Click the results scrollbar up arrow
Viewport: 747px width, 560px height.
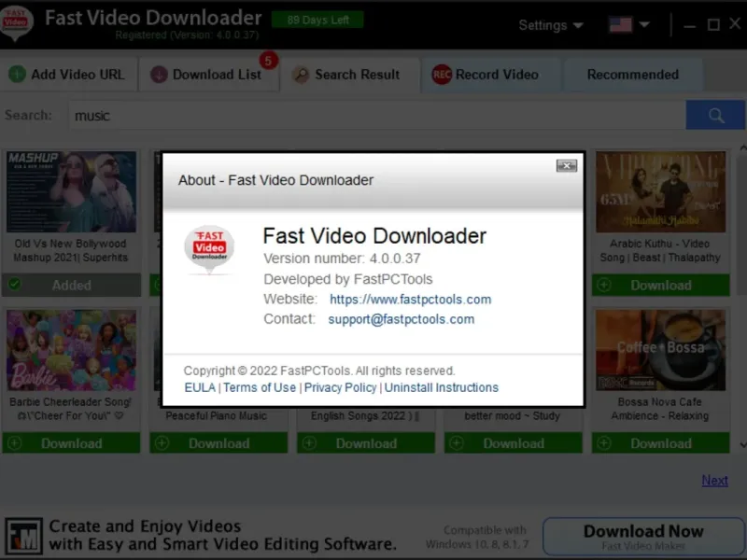(742, 148)
